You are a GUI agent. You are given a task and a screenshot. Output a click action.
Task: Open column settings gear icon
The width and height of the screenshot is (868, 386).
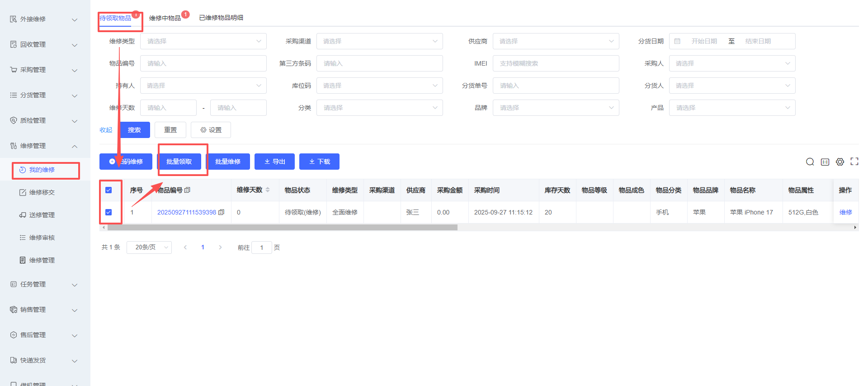[840, 162]
